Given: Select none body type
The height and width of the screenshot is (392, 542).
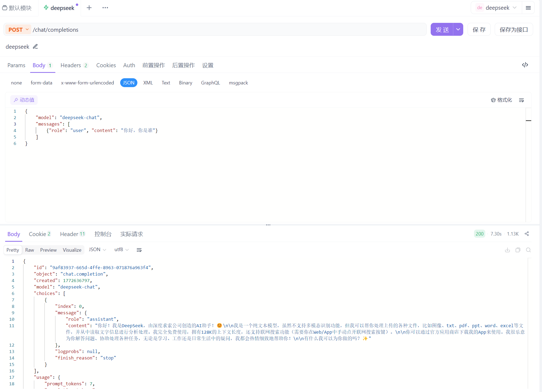Looking at the screenshot, I should (16, 83).
